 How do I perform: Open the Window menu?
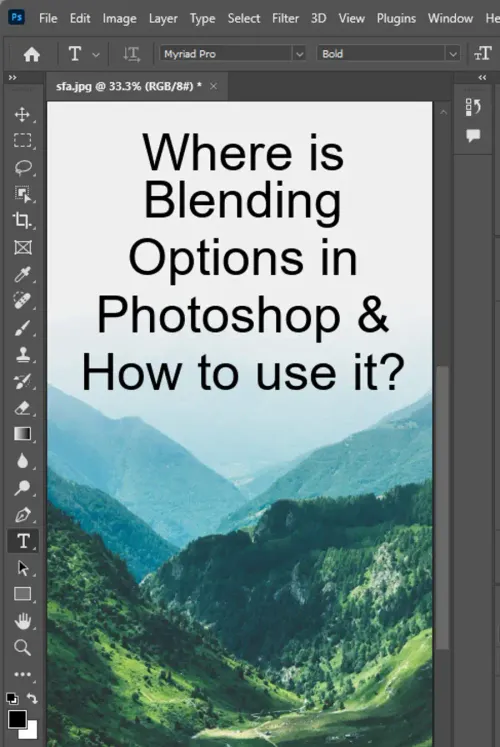coord(450,19)
